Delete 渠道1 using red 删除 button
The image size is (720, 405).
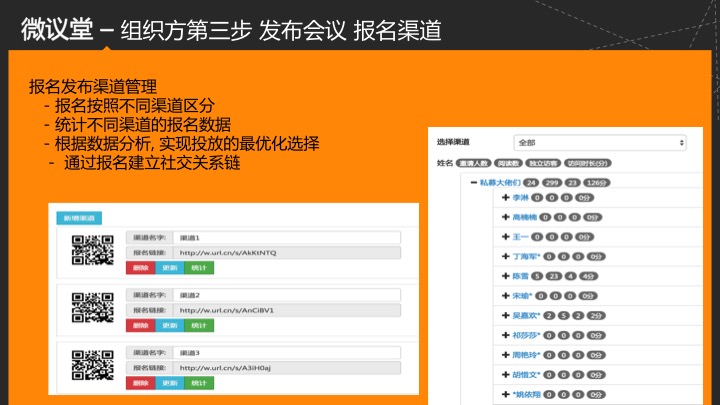pyautogui.click(x=140, y=268)
